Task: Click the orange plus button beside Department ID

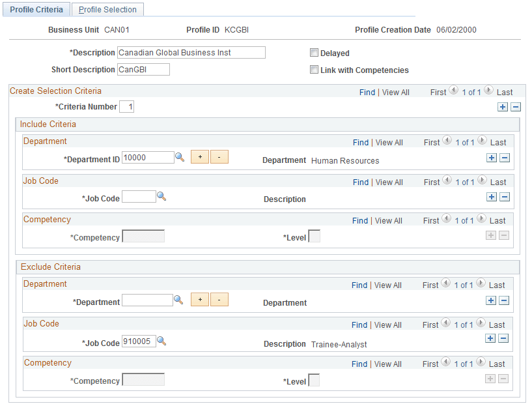Action: click(x=200, y=156)
